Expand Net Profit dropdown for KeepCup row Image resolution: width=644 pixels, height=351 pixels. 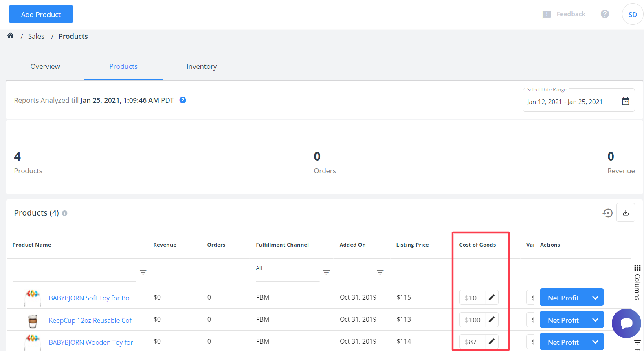click(595, 320)
